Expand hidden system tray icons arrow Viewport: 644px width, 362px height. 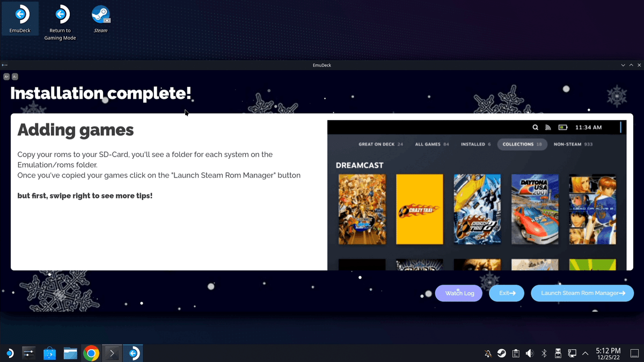click(x=586, y=353)
